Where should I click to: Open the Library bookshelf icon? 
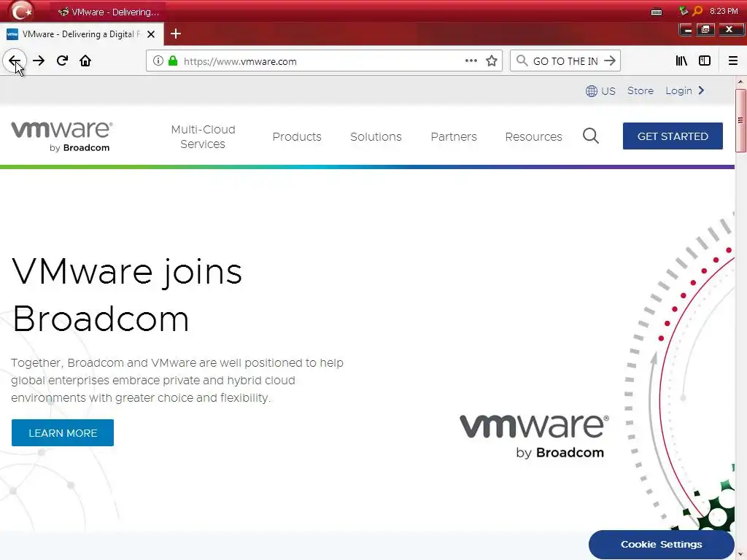[x=681, y=61]
